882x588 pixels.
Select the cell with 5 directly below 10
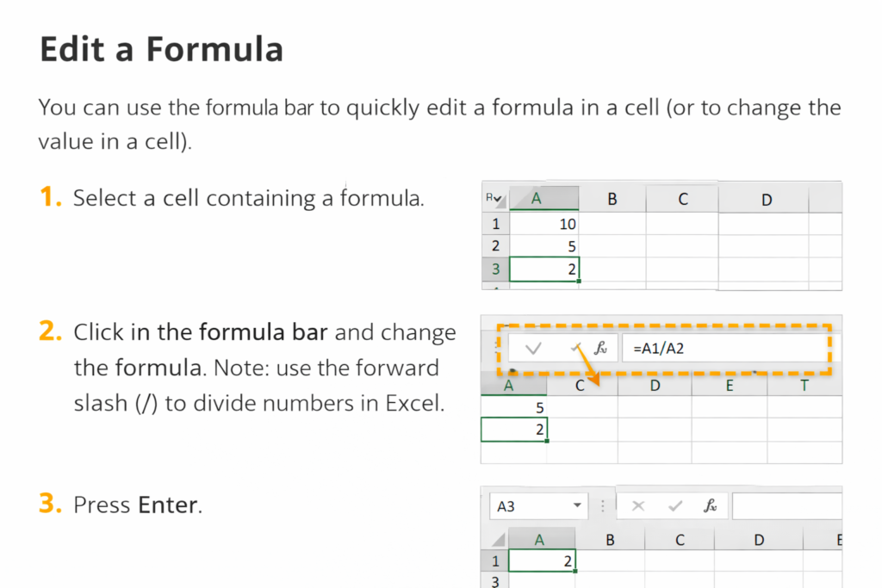[544, 246]
